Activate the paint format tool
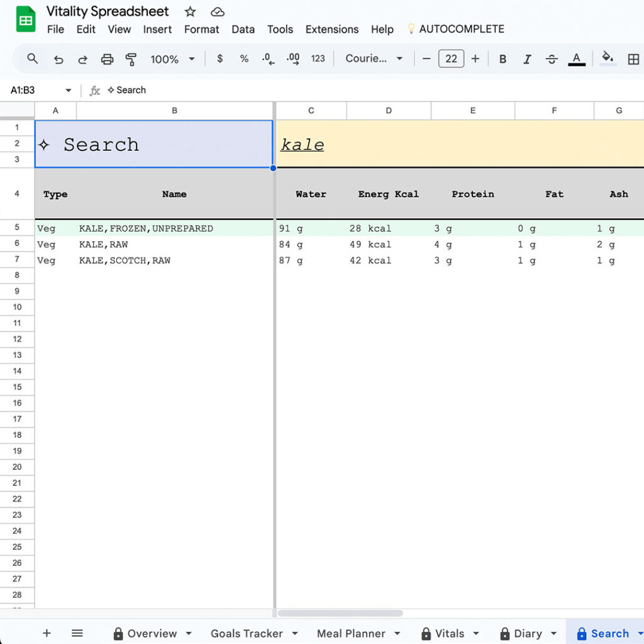The width and height of the screenshot is (644, 644). (x=131, y=59)
